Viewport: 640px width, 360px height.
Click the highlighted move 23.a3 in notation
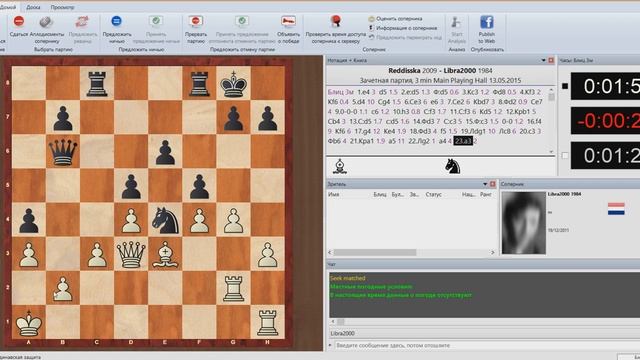click(x=463, y=141)
